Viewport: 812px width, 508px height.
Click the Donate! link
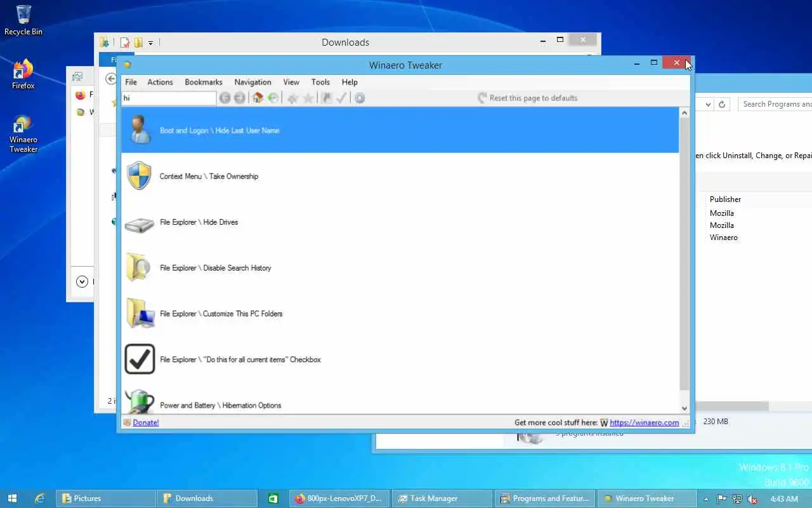tap(146, 422)
